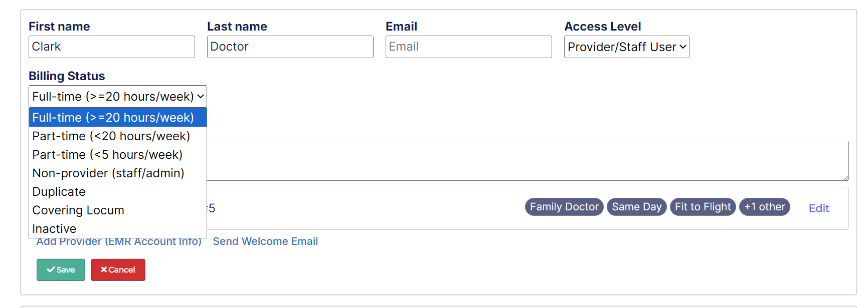Image resolution: width=868 pixels, height=308 pixels.
Task: Click the First name input field
Action: pos(111,47)
